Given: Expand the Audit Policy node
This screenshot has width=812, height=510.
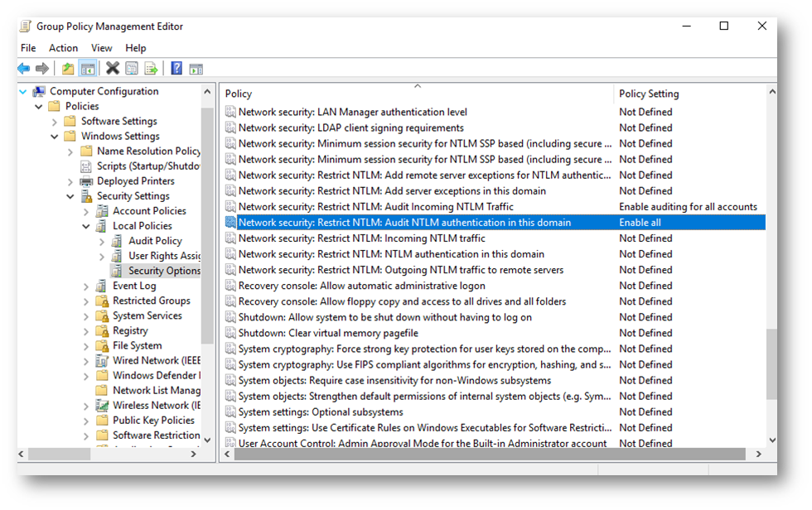Looking at the screenshot, I should coord(102,241).
